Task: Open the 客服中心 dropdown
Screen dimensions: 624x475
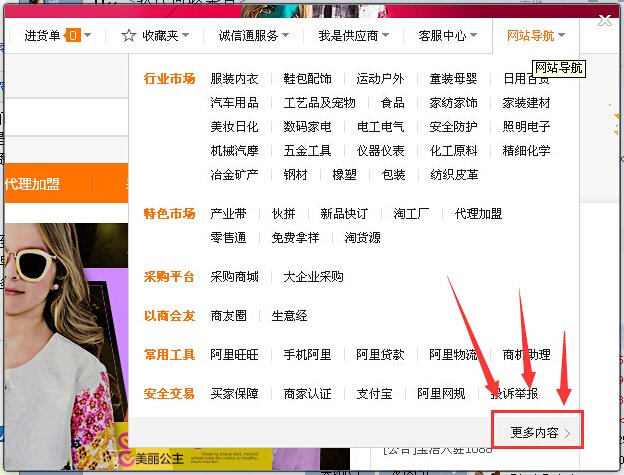Action: tap(447, 35)
